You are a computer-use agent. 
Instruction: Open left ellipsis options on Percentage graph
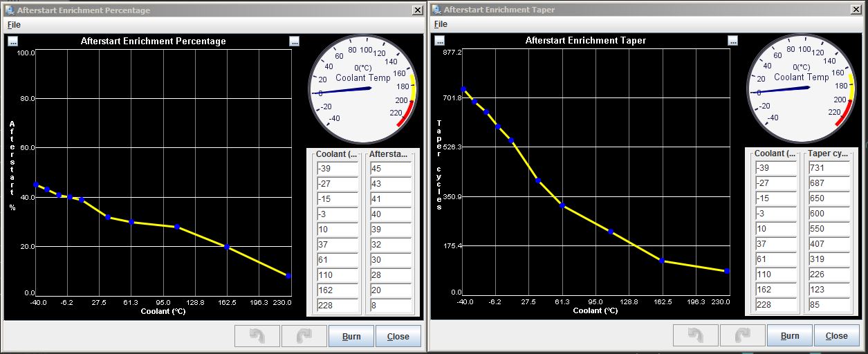(x=13, y=41)
